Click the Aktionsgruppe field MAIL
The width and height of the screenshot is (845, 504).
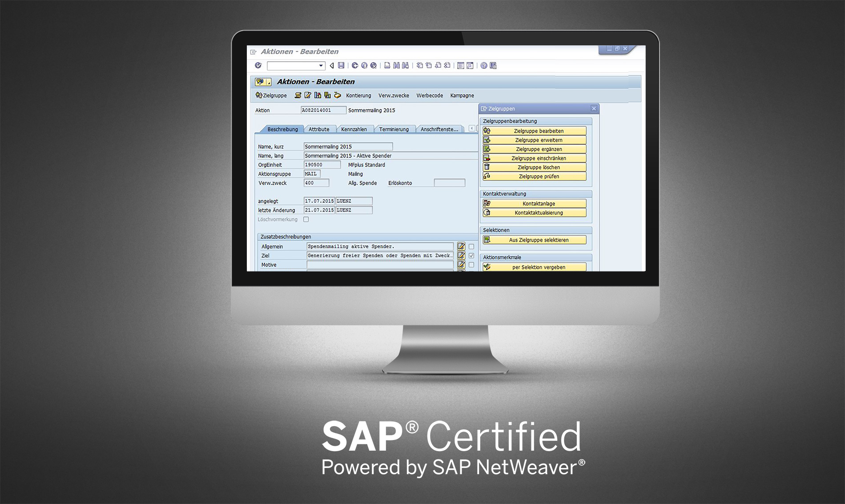(x=312, y=174)
